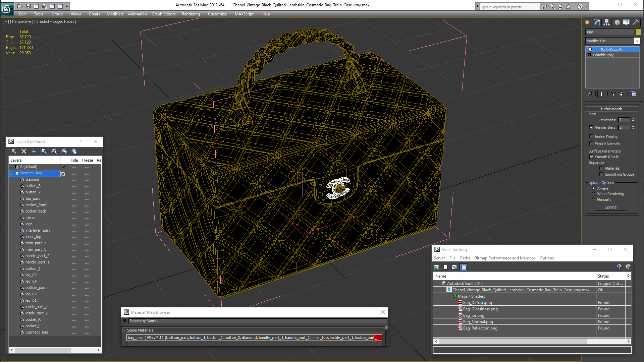644x362 pixels.
Task: Click Add Selected Objects plus icon
Action: [x=34, y=151]
